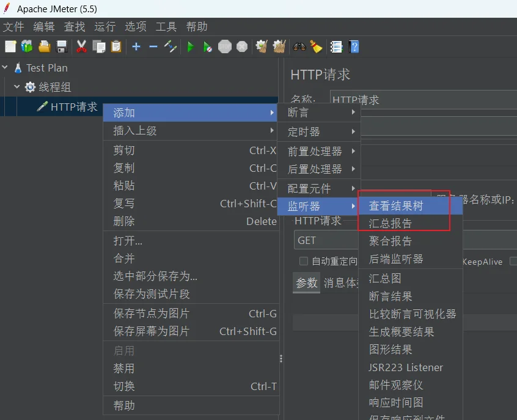Expand the 定时器 submenu

coord(319,131)
